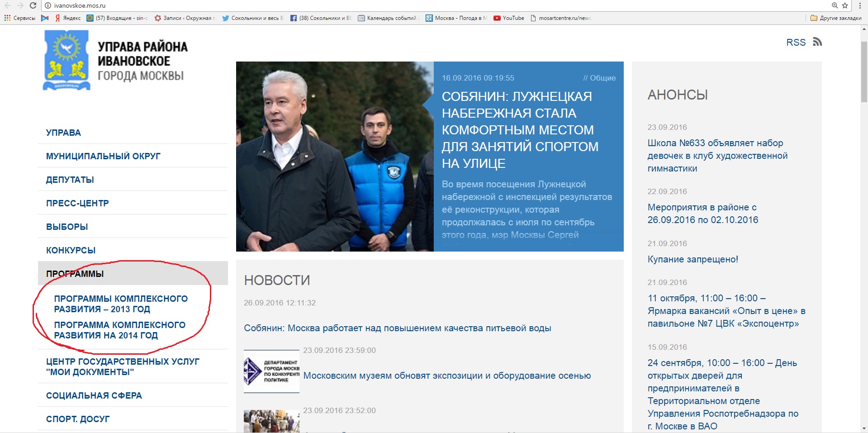The height and width of the screenshot is (433, 868).
Task: Open Школа №633 gymnastics club announcement
Action: pyautogui.click(x=717, y=156)
